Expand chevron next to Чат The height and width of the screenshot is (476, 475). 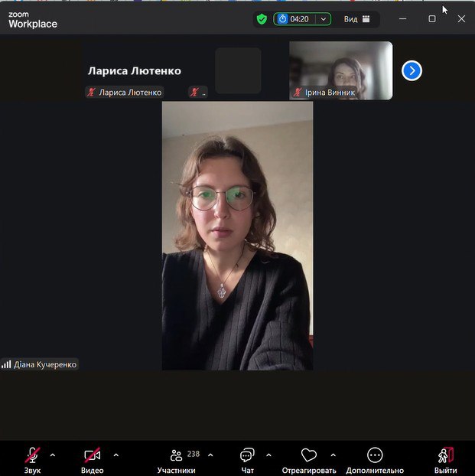(268, 455)
